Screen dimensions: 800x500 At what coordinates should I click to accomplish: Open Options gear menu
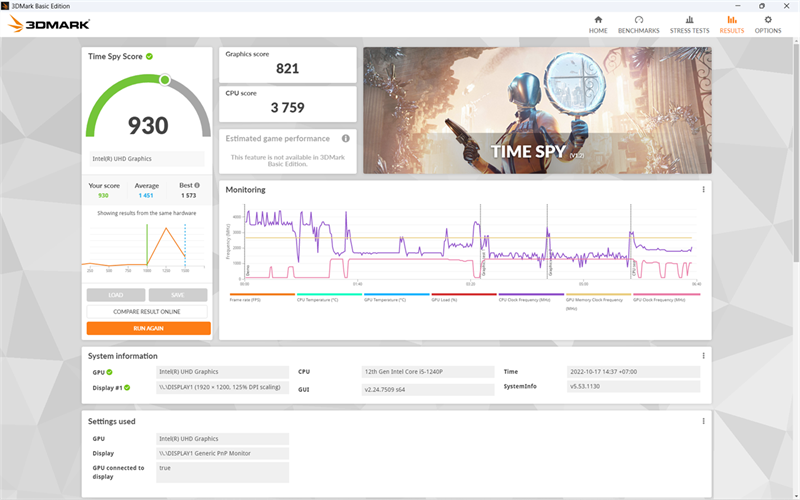tap(768, 24)
